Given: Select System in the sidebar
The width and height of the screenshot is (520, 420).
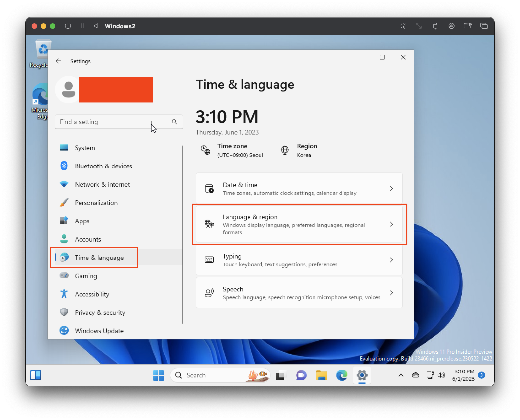Looking at the screenshot, I should point(85,148).
